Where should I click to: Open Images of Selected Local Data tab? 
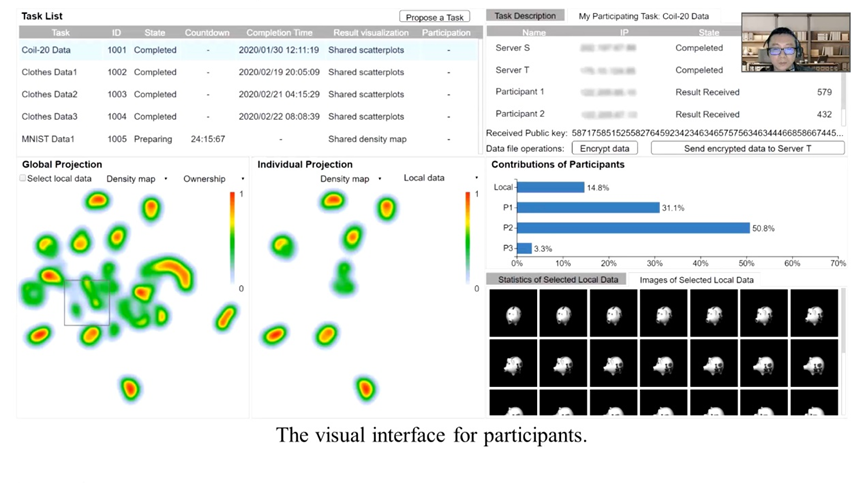[698, 279]
